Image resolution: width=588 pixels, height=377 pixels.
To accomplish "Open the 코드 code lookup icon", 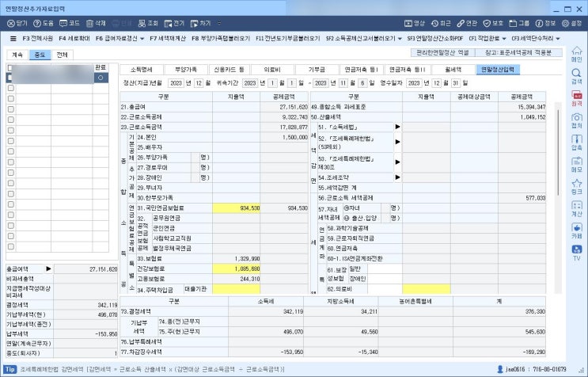I will [x=70, y=23].
